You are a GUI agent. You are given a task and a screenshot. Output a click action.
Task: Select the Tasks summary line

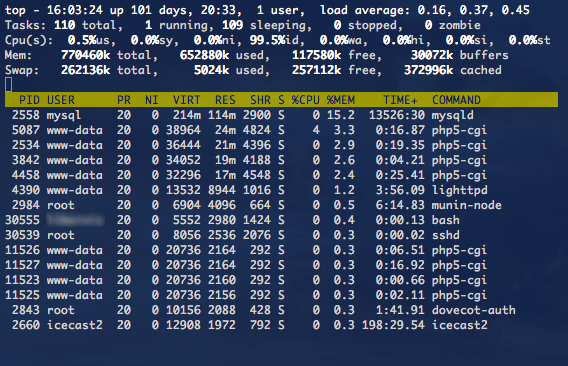(x=243, y=25)
